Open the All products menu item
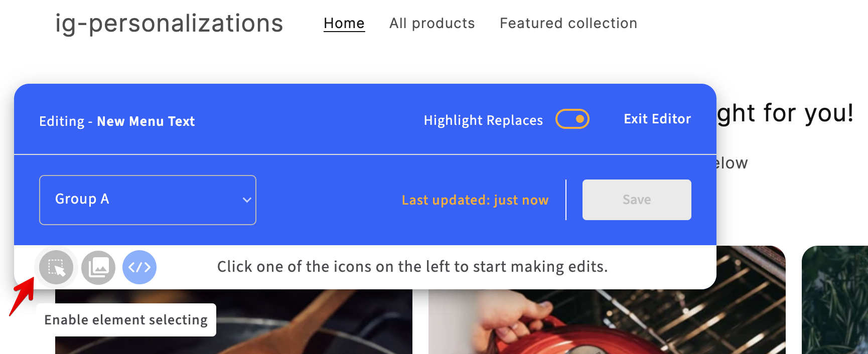868x354 pixels. click(x=432, y=23)
